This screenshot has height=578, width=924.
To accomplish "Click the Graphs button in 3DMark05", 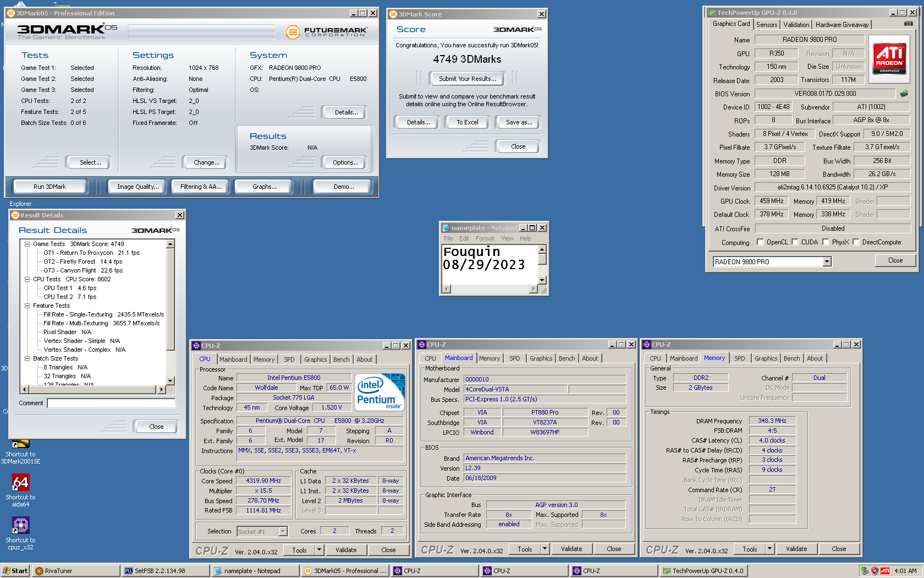I will pyautogui.click(x=264, y=187).
